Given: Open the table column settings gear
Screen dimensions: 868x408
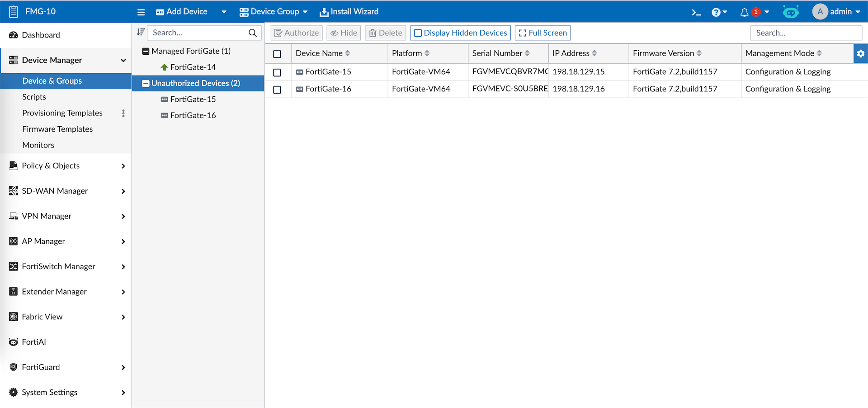Looking at the screenshot, I should (860, 53).
